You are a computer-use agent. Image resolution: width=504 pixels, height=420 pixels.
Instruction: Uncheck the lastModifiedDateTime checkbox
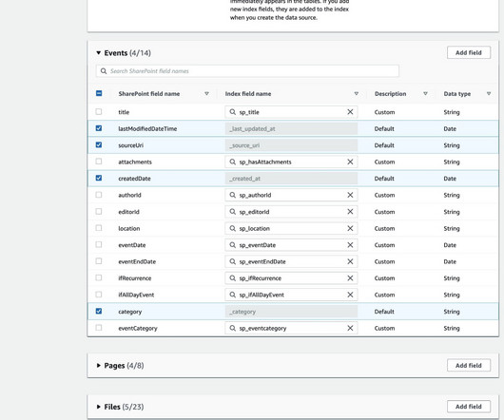tap(99, 128)
